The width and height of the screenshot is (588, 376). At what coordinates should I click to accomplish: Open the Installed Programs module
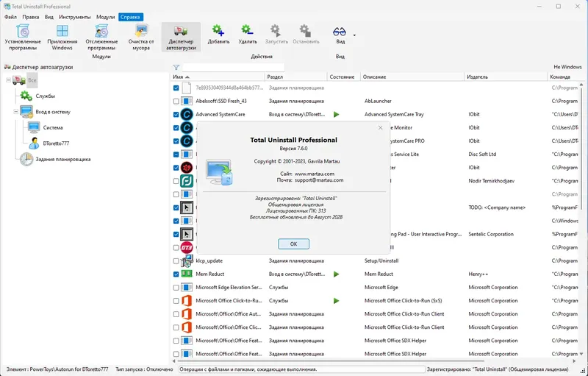[x=23, y=37]
